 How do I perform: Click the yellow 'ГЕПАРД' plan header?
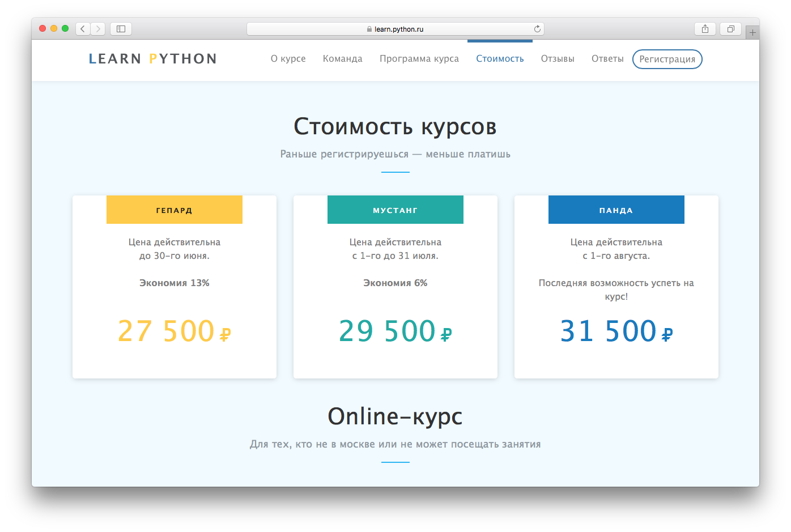175,210
